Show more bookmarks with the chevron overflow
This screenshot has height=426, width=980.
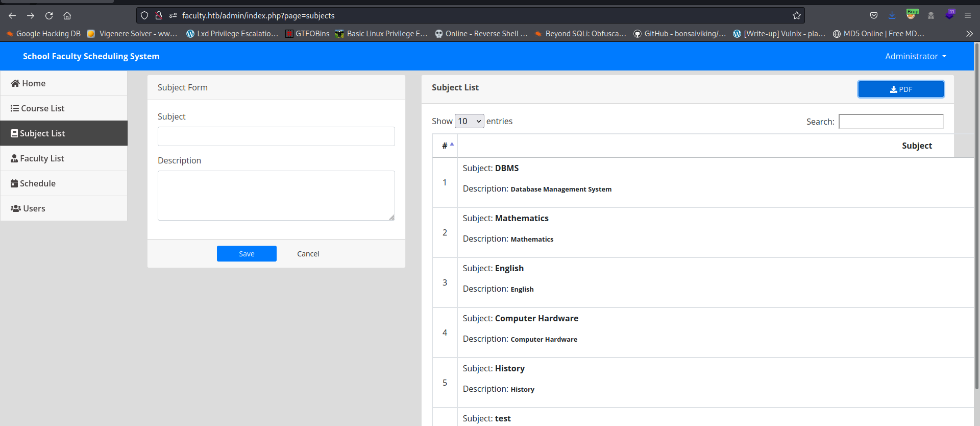[969, 34]
